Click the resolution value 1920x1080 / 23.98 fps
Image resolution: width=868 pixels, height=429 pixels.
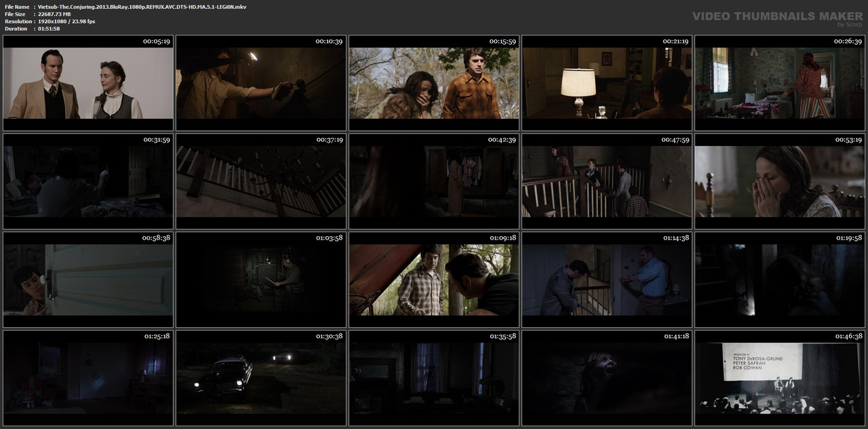66,22
